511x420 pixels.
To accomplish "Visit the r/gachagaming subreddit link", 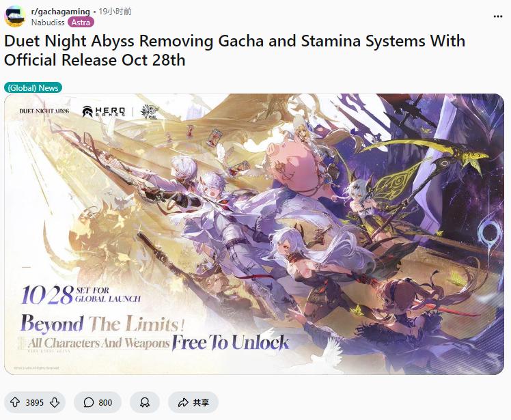I will 60,12.
